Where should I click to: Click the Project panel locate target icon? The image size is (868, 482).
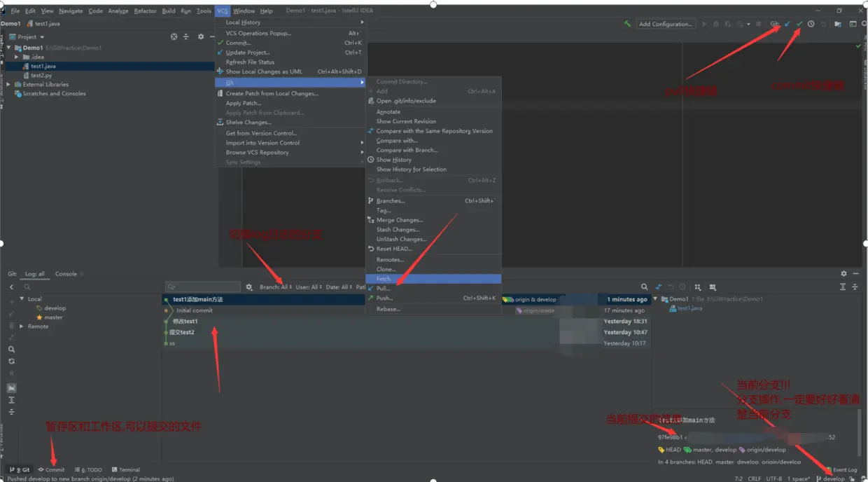(174, 36)
